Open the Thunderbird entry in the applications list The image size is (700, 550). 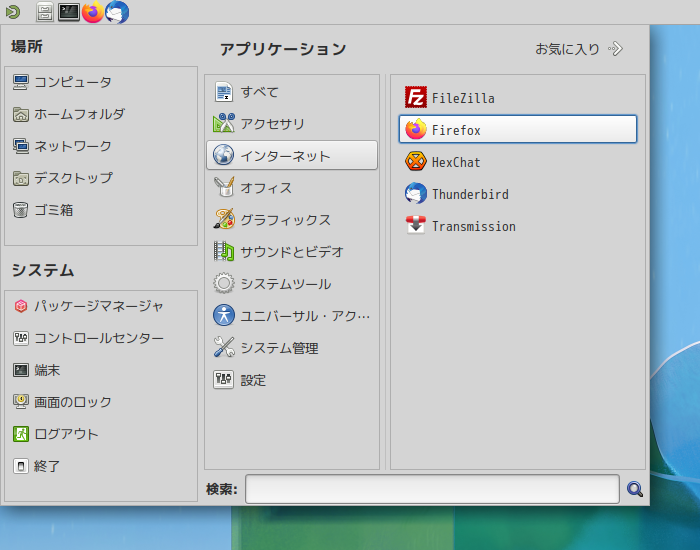tap(517, 194)
